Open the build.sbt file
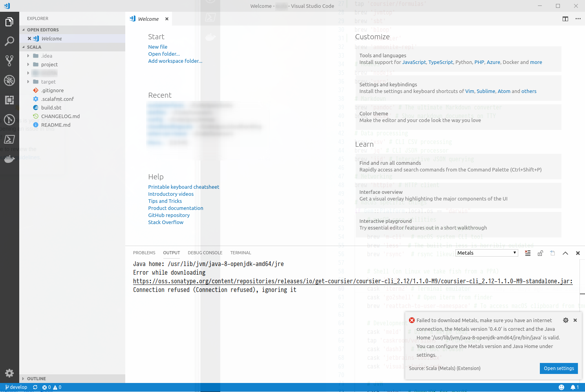This screenshot has width=585, height=392. coord(72,108)
